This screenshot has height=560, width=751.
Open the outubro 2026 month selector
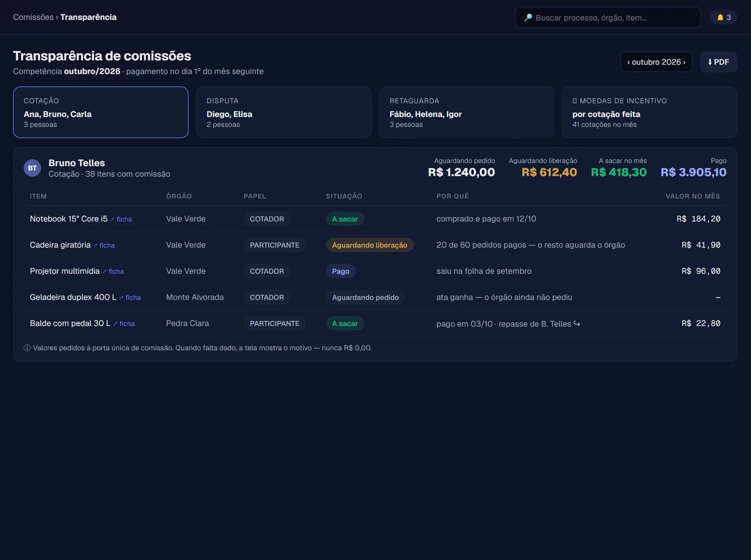pos(656,62)
